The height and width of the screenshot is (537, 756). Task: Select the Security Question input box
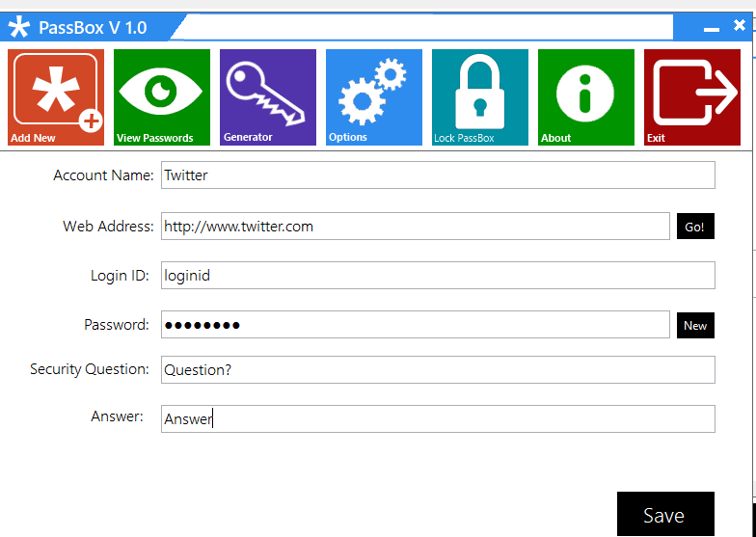pos(438,370)
